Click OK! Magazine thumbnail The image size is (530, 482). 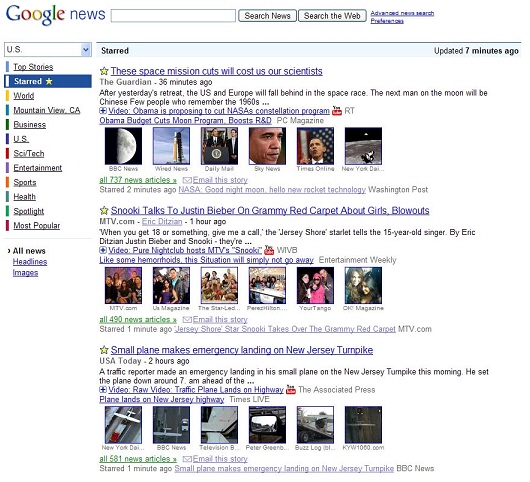pos(363,286)
